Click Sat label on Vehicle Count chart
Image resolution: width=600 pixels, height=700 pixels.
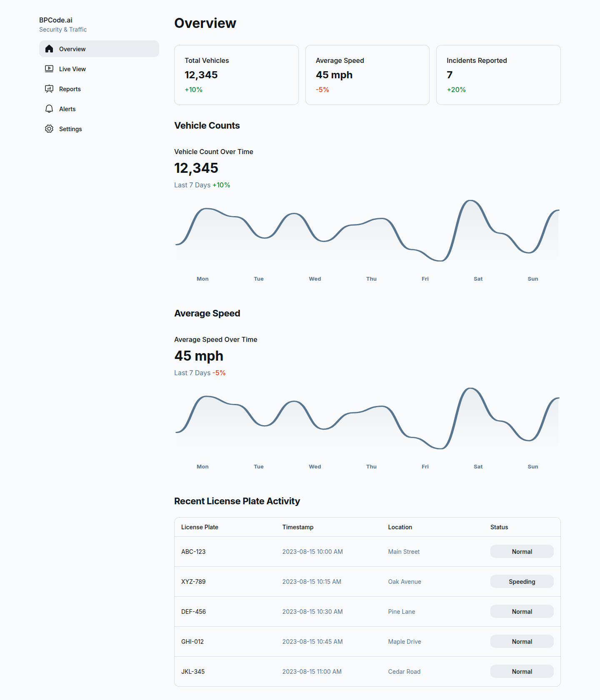coord(478,279)
